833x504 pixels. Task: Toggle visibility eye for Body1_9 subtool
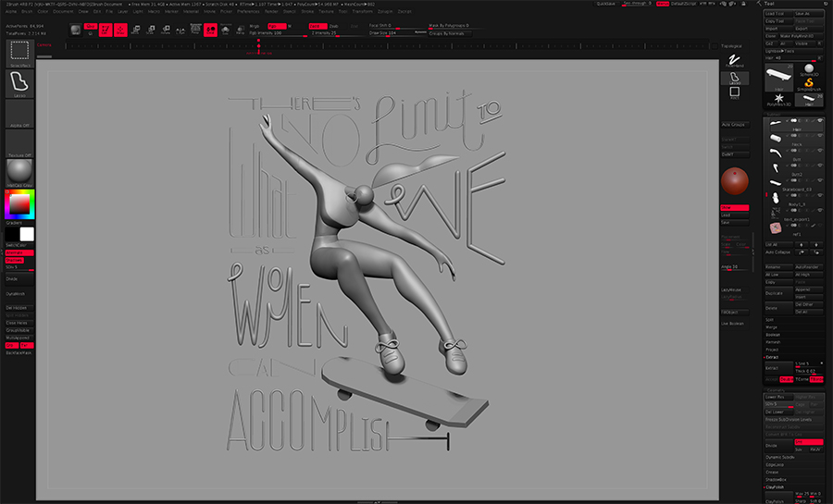coord(820,195)
